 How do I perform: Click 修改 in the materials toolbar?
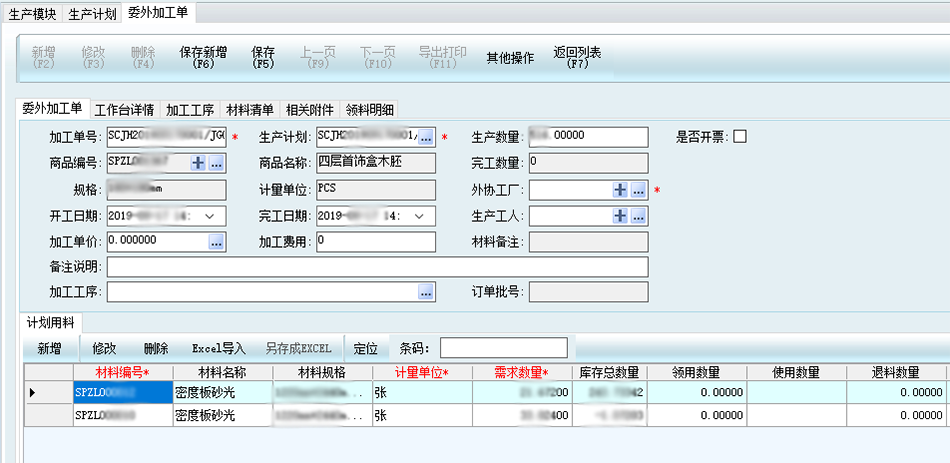[x=104, y=348]
